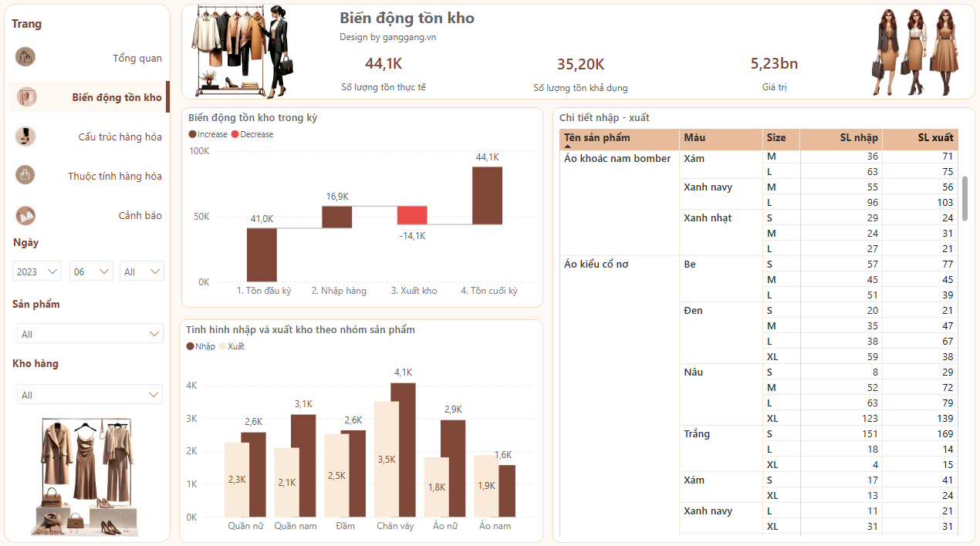This screenshot has height=546, width=980.
Task: Click the Increase legend color dot
Action: tap(193, 134)
